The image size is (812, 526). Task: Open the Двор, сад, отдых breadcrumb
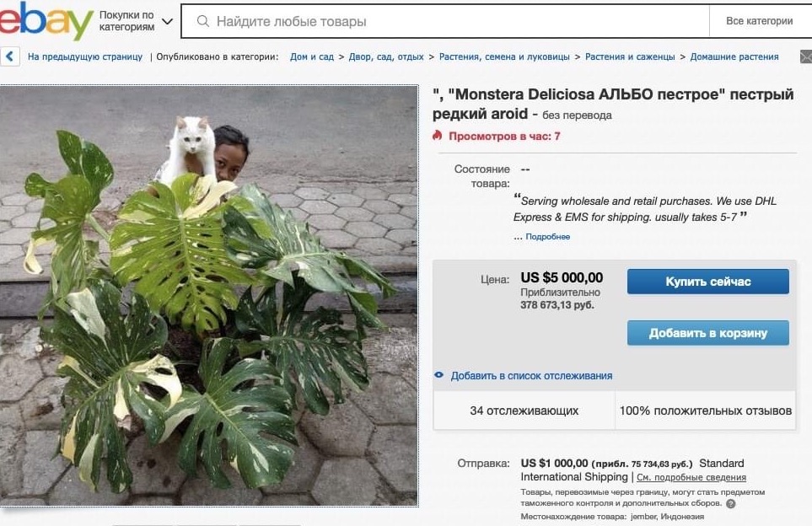click(386, 57)
